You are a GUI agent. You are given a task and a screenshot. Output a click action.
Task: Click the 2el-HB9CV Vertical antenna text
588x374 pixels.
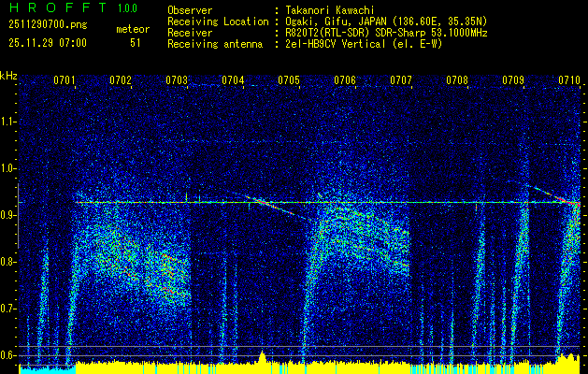tap(364, 44)
